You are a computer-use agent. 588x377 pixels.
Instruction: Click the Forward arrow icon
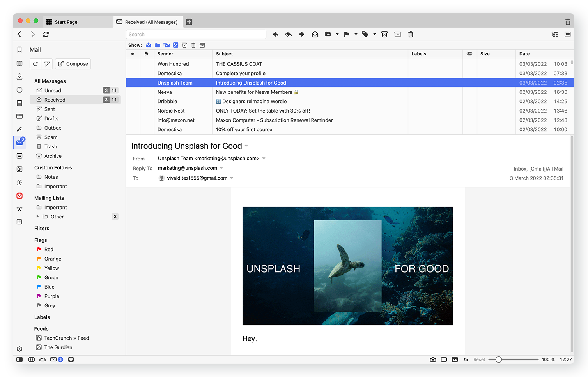(302, 34)
